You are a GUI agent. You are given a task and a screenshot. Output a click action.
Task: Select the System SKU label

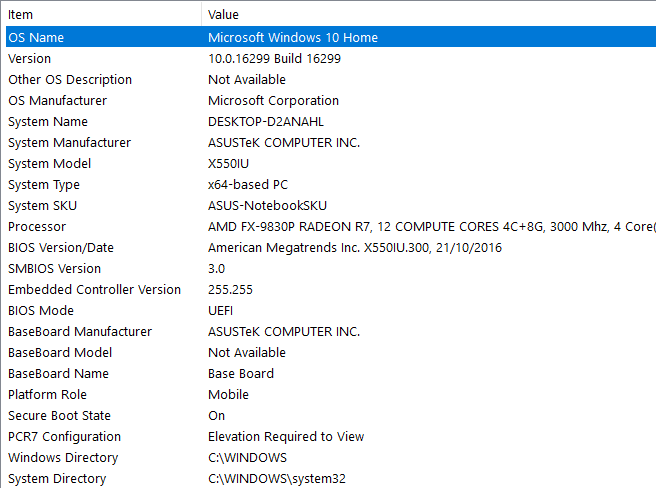(43, 205)
